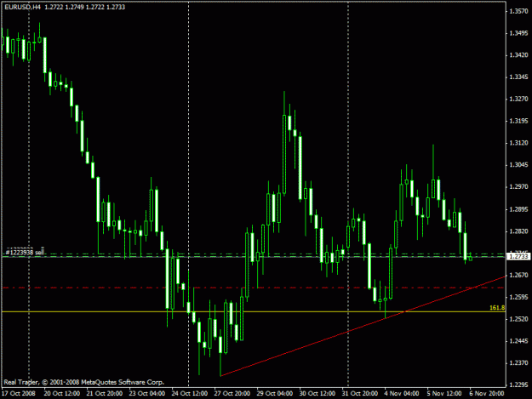This screenshot has height=399, width=532.
Task: Click the current price tag 1.2733
Action: 519,257
